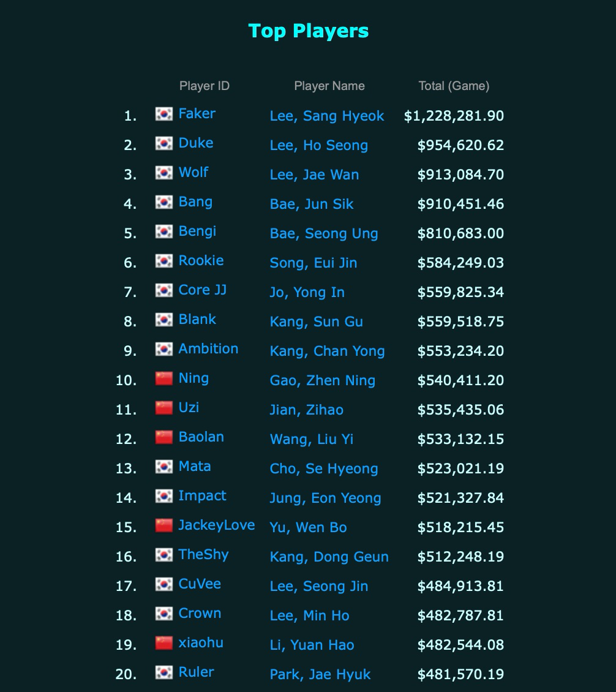Click the Total (Game) column header
Viewport: 616px width, 692px height.
454,86
